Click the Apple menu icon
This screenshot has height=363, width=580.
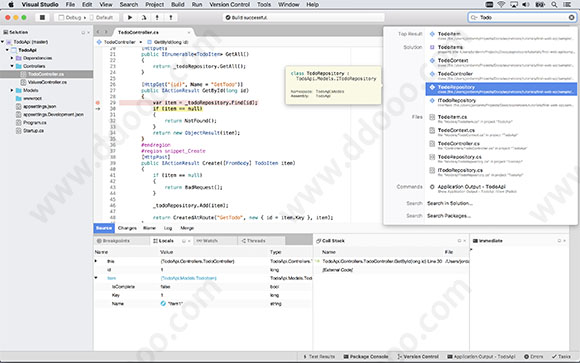click(x=11, y=4)
